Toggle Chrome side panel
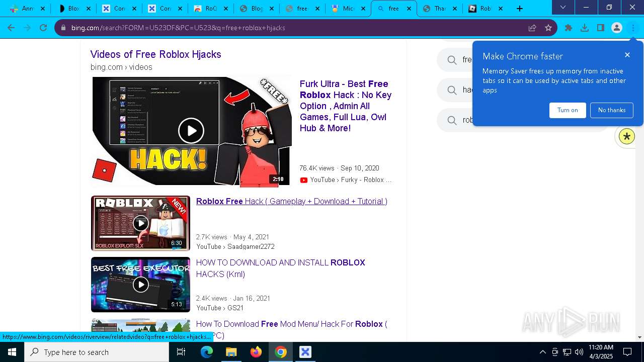 601,28
